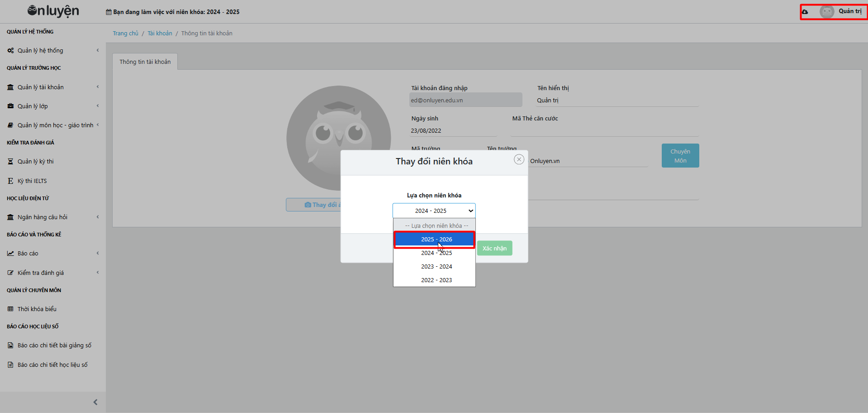Screen dimensions: 868x413
Task: Open the Quản trị user avatar menu
Action: coord(827,12)
